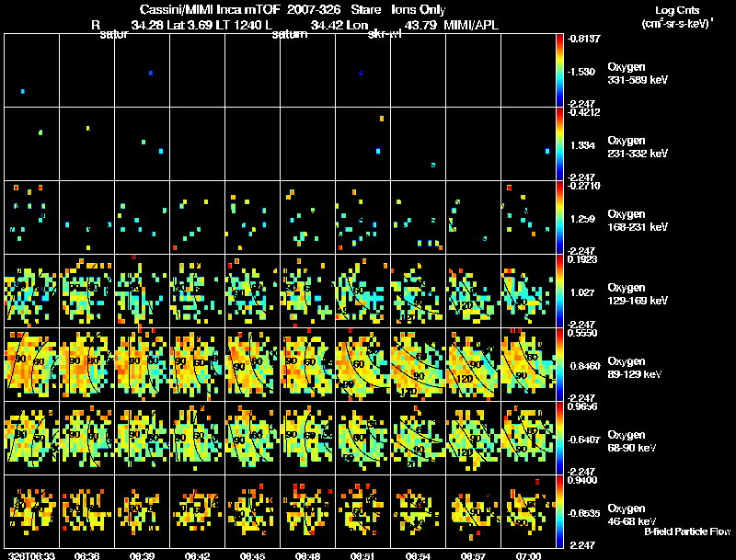Click the '06:42' time label
Viewport: 736px width, 560px height.
[197, 555]
